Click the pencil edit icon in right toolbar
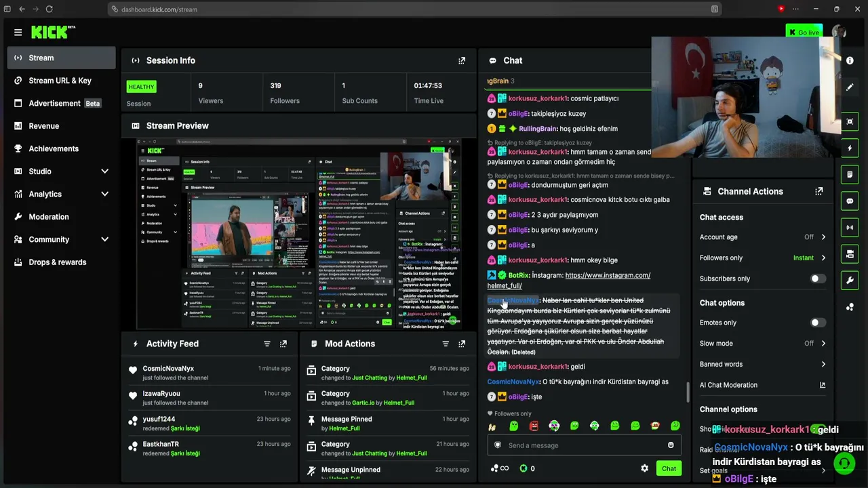 click(850, 87)
